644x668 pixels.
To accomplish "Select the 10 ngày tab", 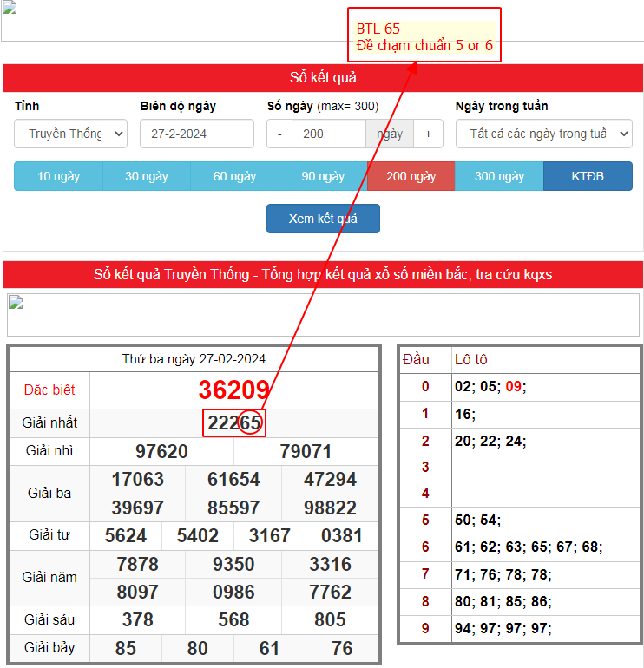I will pos(58,176).
